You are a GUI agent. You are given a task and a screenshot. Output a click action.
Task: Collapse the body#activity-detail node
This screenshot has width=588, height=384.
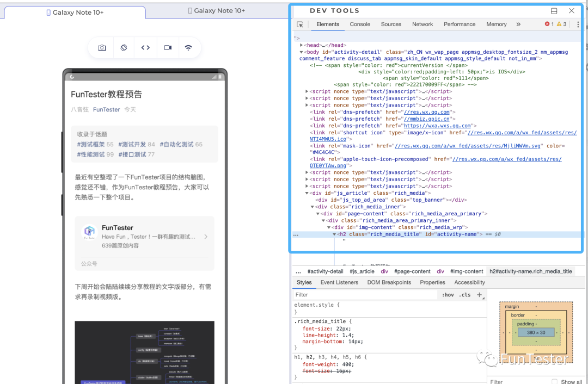pos(302,52)
